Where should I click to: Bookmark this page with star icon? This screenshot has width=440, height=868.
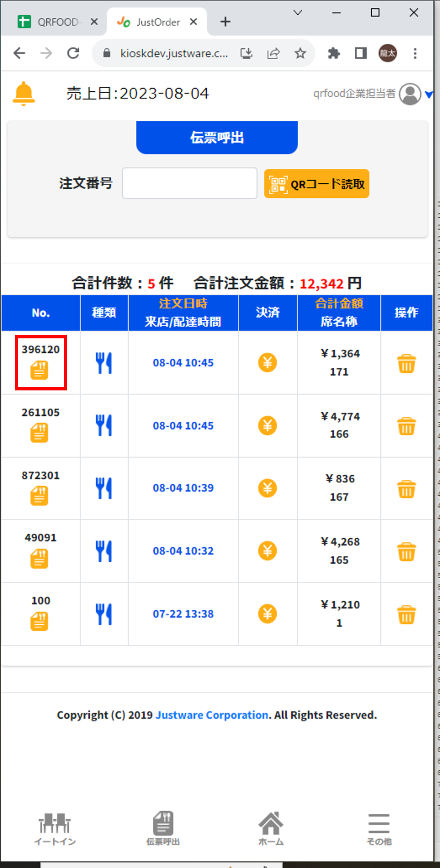click(300, 54)
